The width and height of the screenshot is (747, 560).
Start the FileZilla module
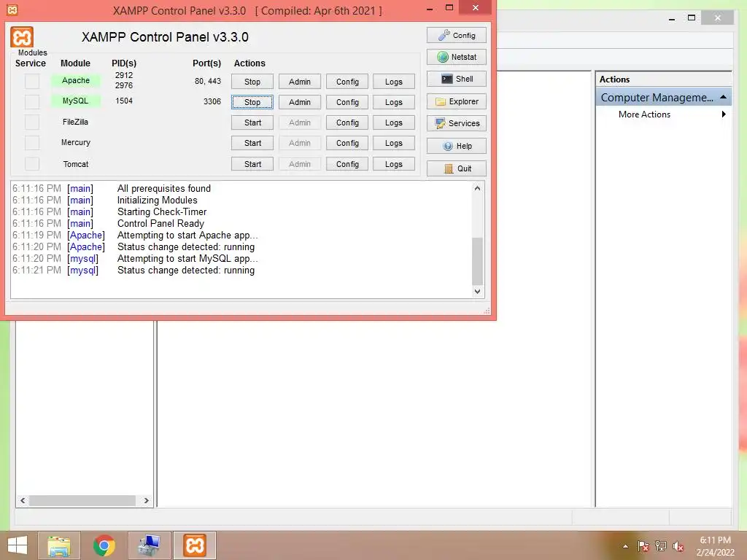click(252, 122)
